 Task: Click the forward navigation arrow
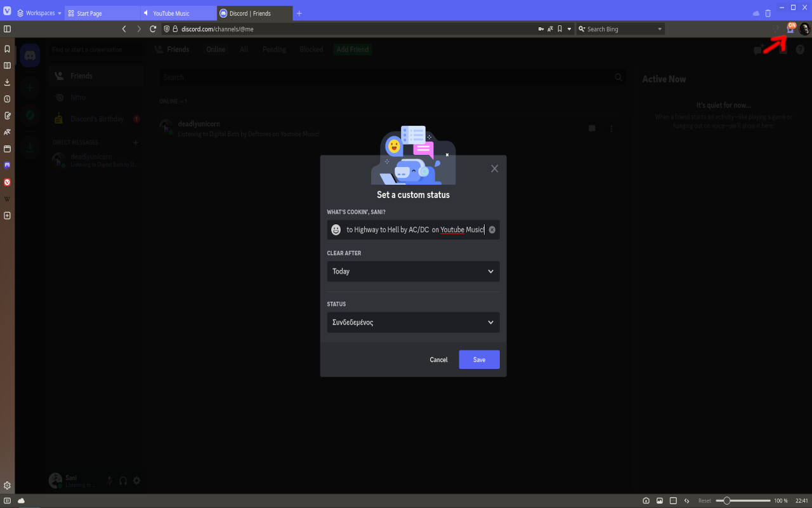[x=139, y=29]
